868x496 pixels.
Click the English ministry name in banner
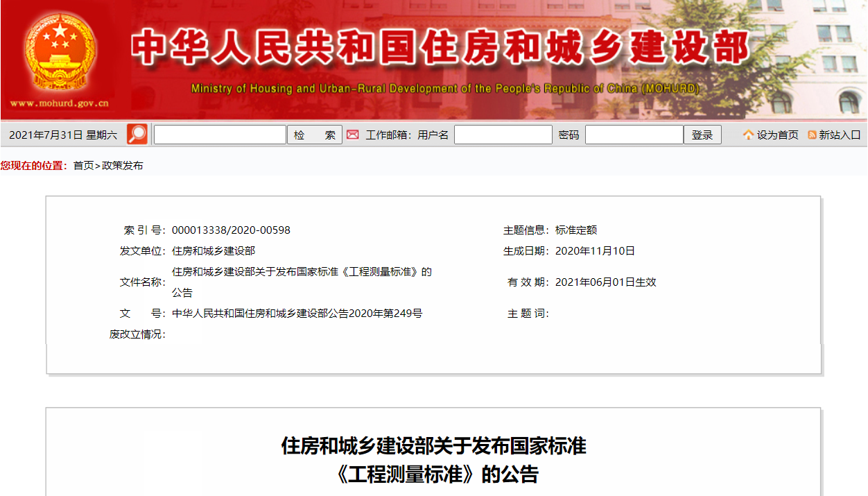pos(445,89)
